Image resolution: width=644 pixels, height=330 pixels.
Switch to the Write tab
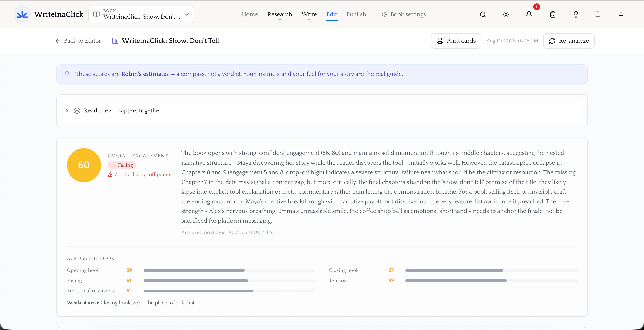309,14
